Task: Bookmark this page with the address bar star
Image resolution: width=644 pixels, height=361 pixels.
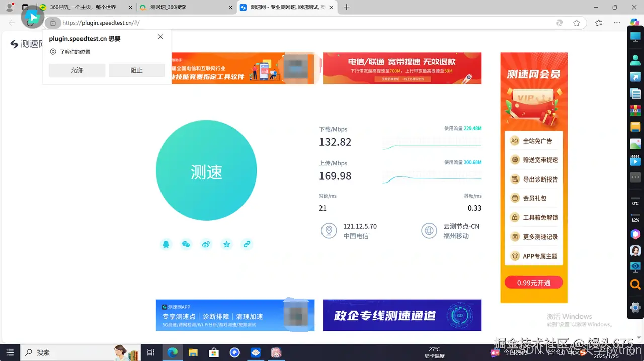Action: pyautogui.click(x=577, y=23)
